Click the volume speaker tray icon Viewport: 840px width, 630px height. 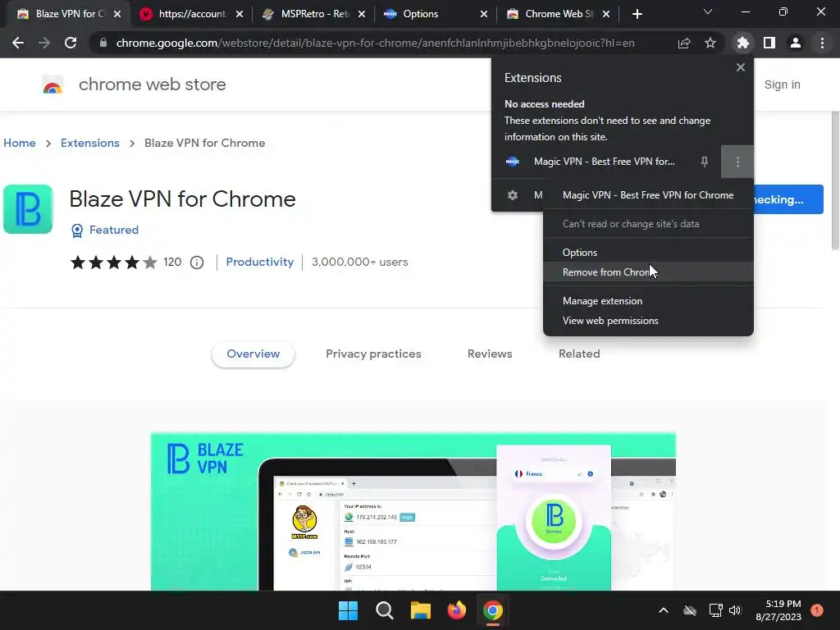pos(735,610)
